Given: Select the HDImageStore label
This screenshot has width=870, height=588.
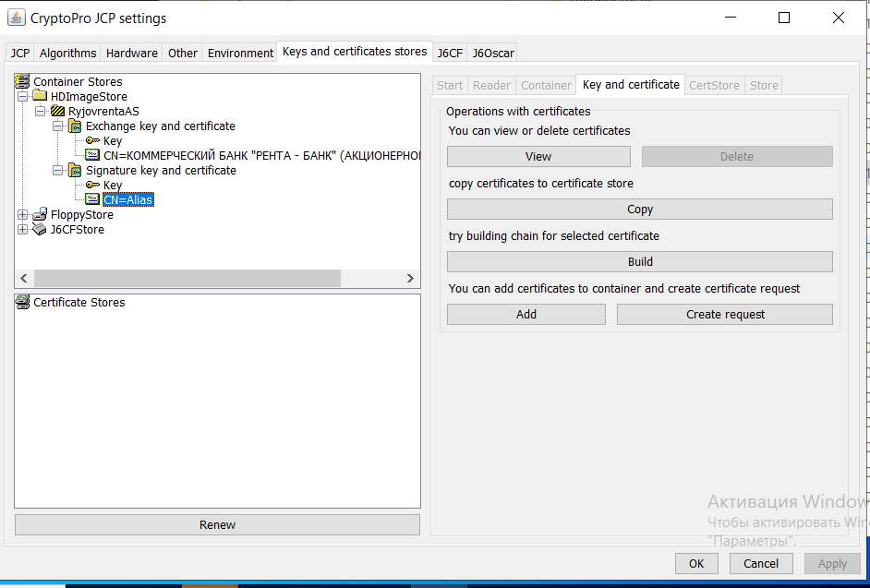Looking at the screenshot, I should coord(89,97).
